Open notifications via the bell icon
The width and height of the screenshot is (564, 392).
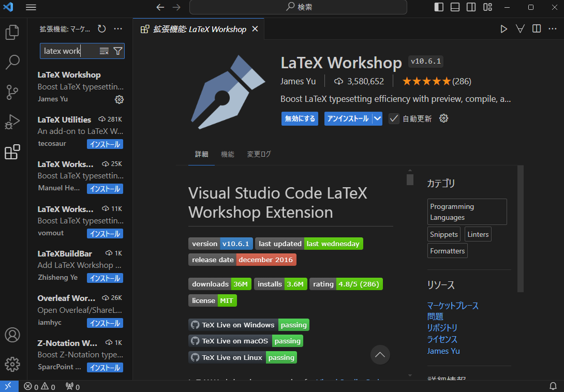pos(554,386)
